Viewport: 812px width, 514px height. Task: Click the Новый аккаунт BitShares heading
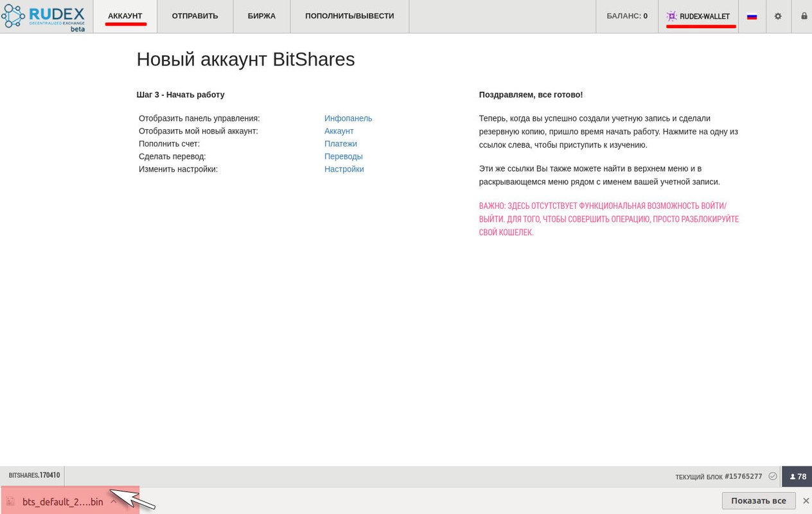click(x=245, y=60)
